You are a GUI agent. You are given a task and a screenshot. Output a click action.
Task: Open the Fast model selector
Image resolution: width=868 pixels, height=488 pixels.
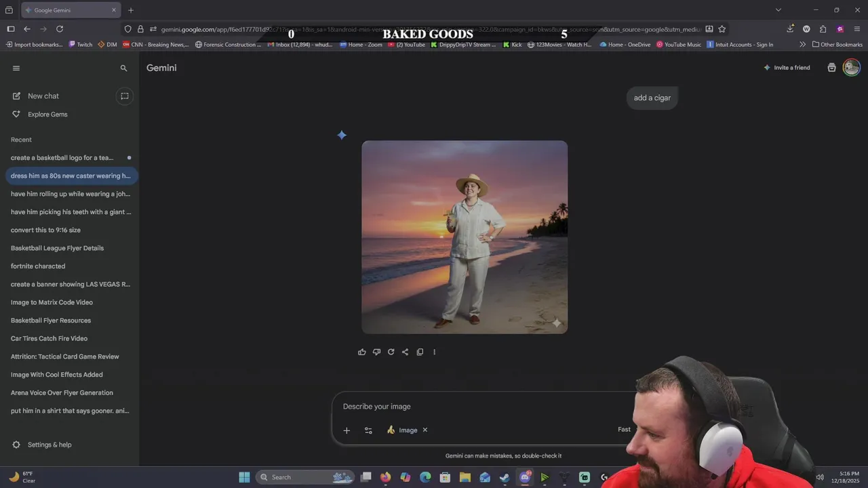624,429
